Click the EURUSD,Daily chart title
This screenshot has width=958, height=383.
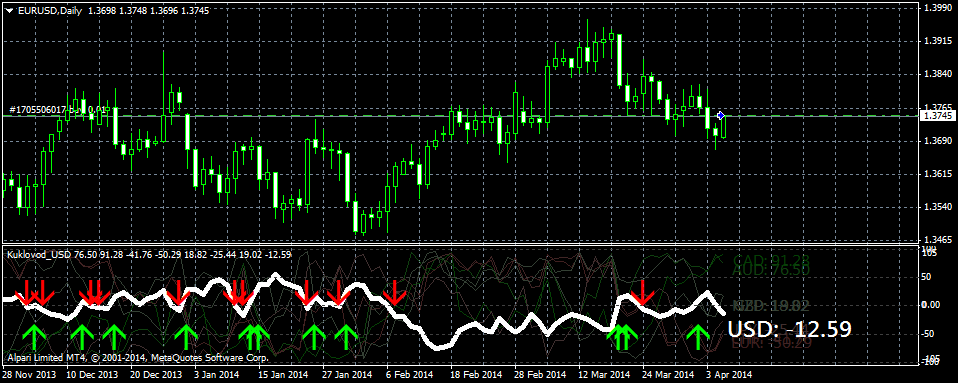tap(49, 10)
